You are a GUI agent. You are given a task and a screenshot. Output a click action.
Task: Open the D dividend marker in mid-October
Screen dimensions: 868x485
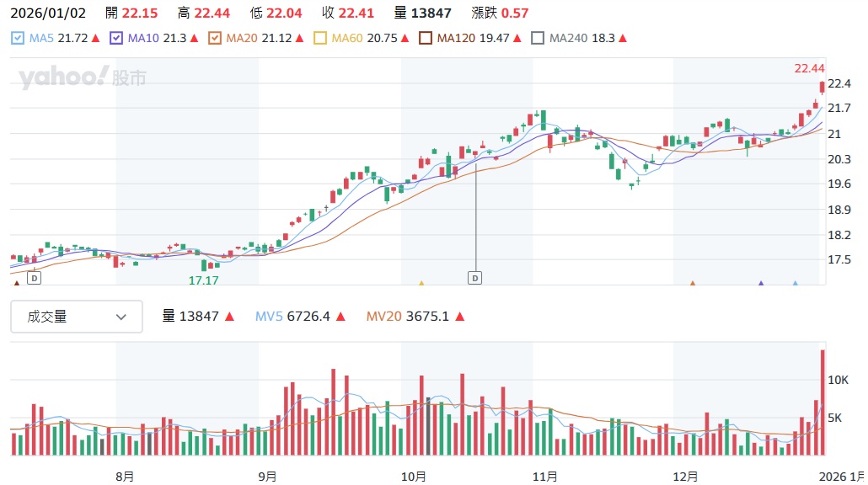click(x=475, y=277)
